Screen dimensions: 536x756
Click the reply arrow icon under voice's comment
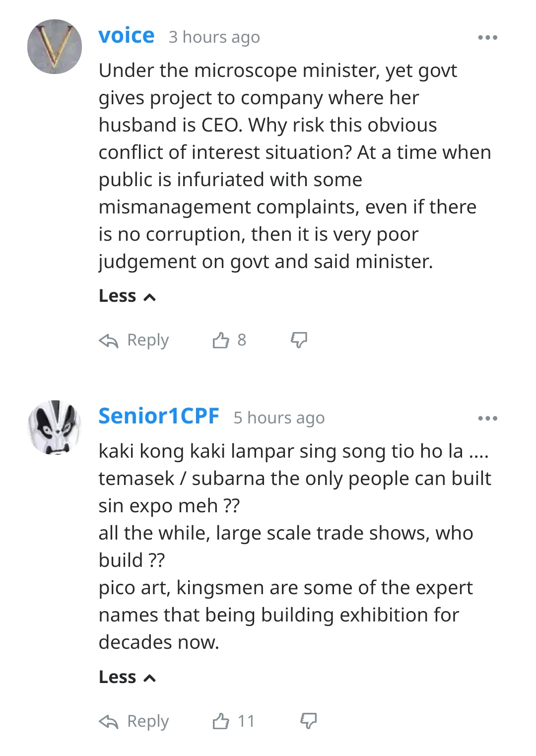109,341
